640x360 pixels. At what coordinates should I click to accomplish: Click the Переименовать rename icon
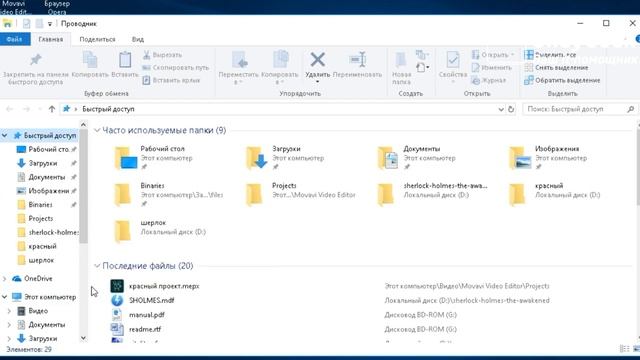pyautogui.click(x=358, y=60)
